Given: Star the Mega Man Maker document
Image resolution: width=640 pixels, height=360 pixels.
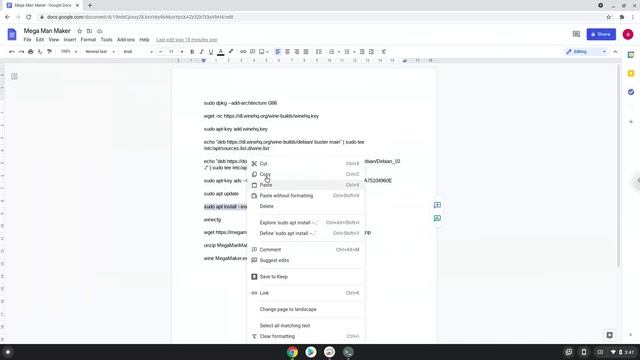Looking at the screenshot, I should tap(80, 31).
